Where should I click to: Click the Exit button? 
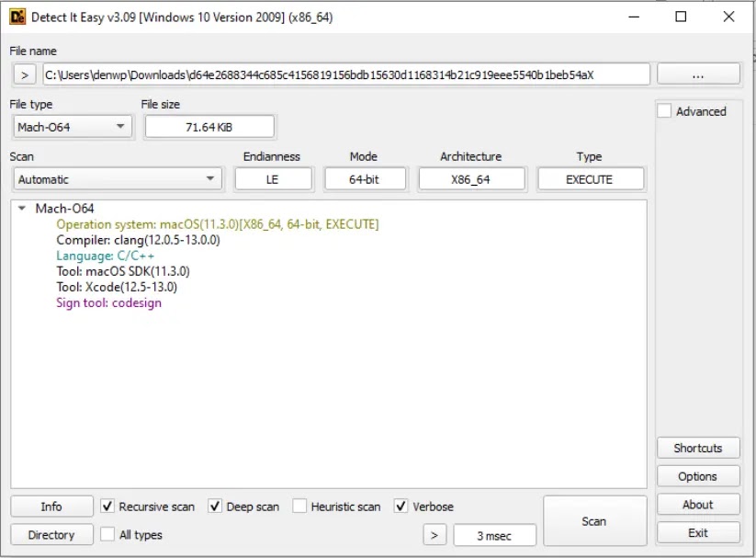pos(697,533)
